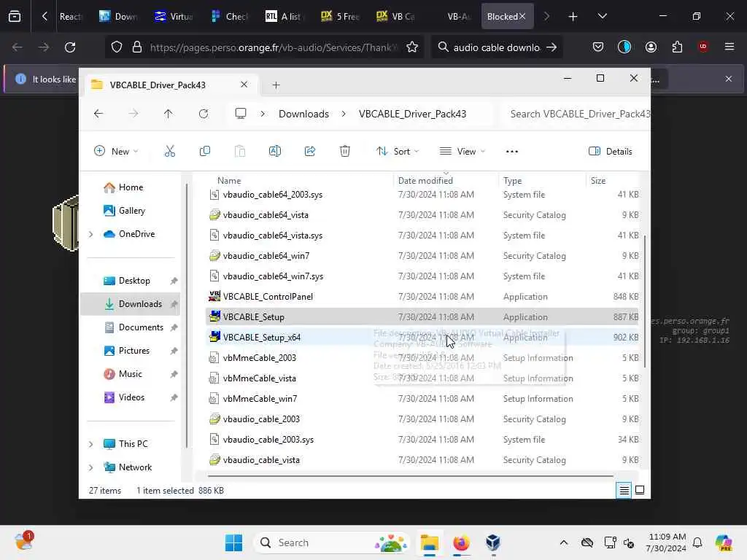Switch to large thumbnails view icon in status bar
The height and width of the screenshot is (560, 747).
click(640, 490)
